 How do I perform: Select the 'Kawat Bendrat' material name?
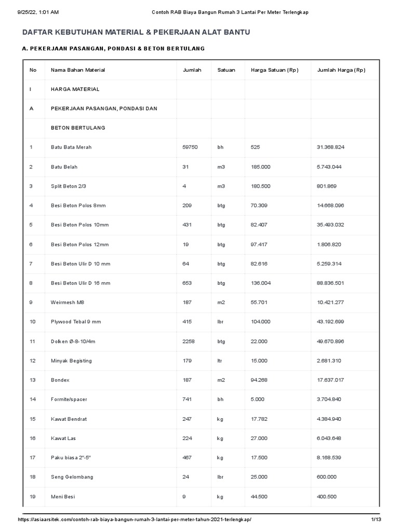point(69,419)
